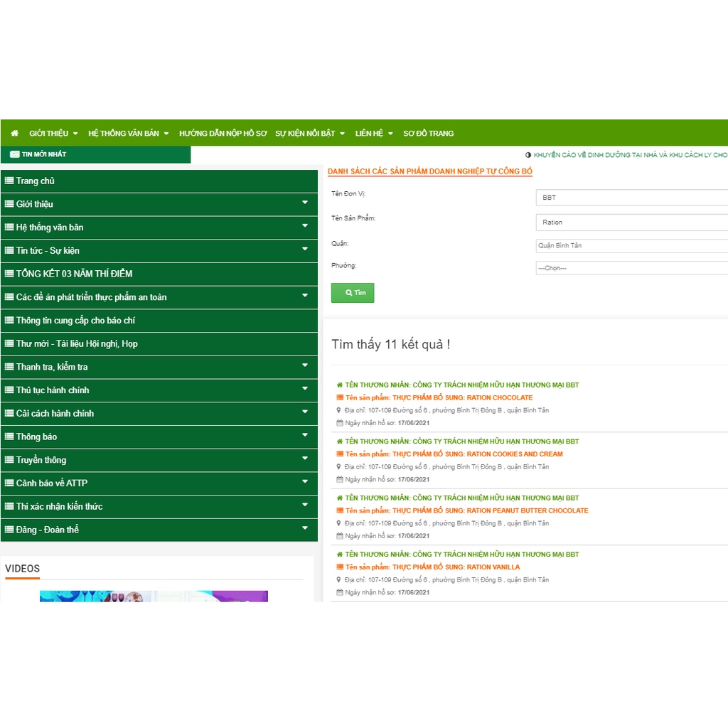Click the list icon beside RATION VANILLA product

tap(340, 567)
